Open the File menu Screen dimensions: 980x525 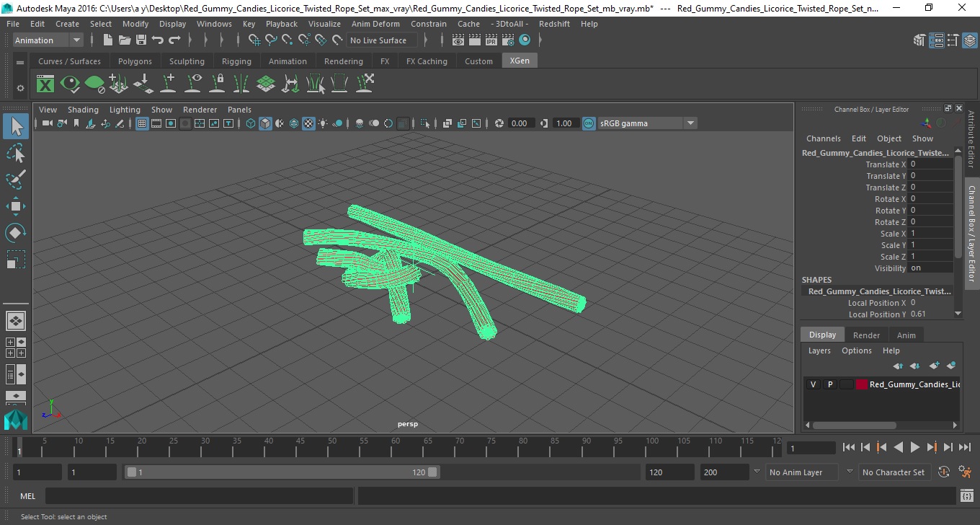point(13,24)
